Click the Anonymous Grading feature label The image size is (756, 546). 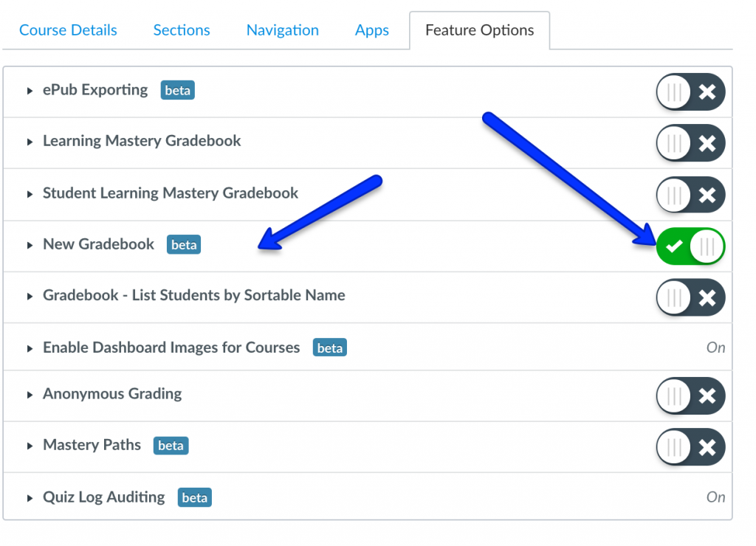coord(112,394)
